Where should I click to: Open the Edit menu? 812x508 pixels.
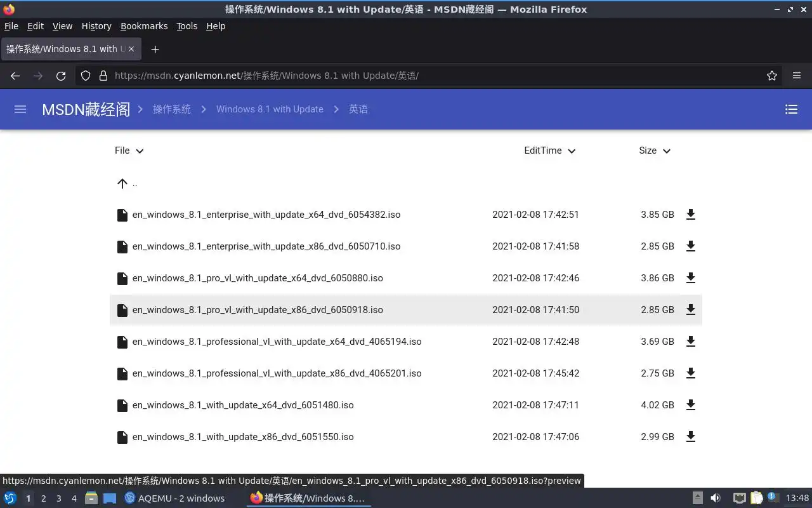[x=36, y=26]
